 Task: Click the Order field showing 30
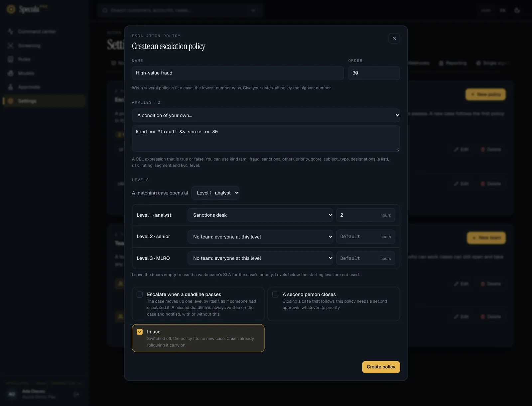coord(374,73)
